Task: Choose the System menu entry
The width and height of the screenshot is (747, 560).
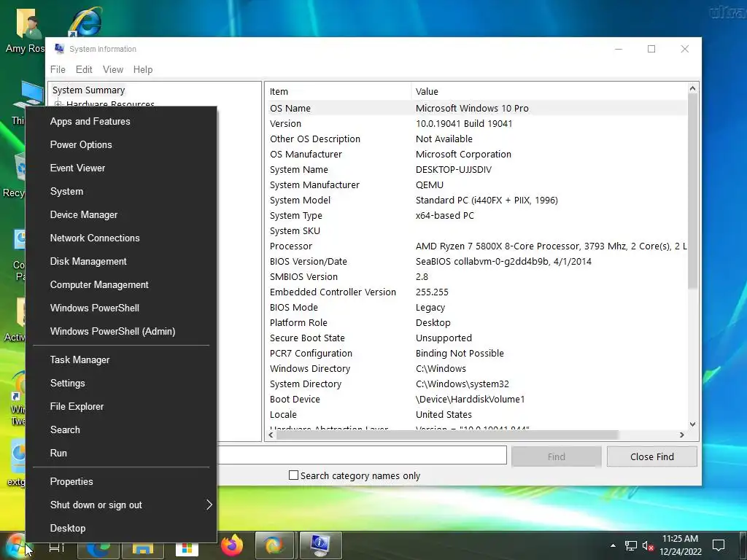Action: 121,192
